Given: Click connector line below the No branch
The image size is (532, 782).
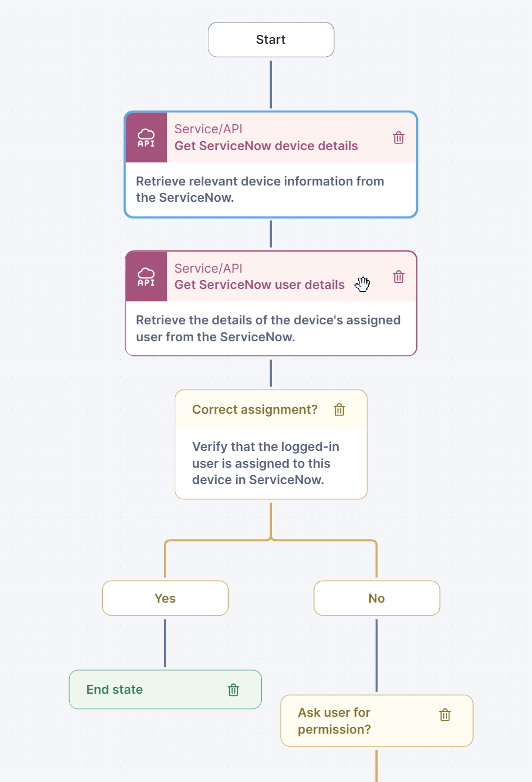Looking at the screenshot, I should (376, 656).
